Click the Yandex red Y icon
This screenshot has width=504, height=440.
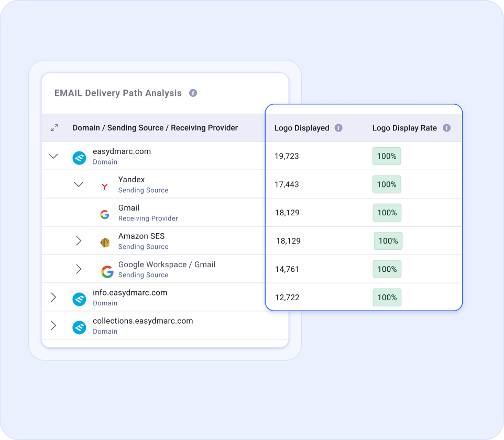coord(104,186)
